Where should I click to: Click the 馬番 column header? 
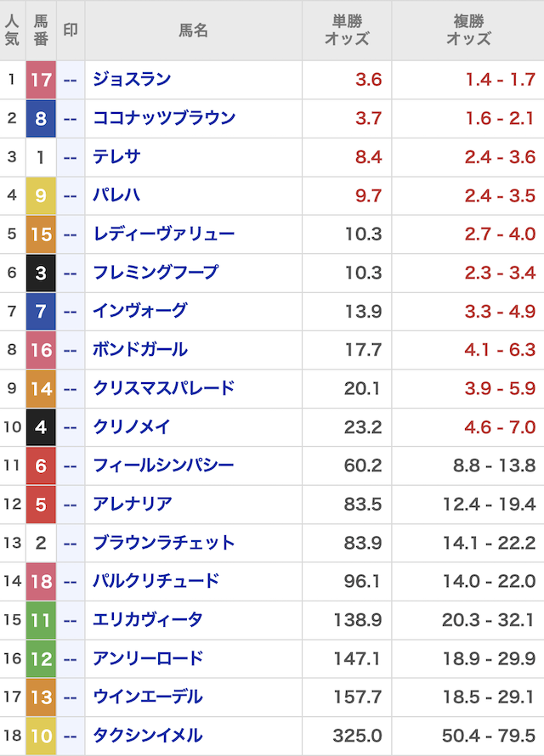click(x=41, y=30)
